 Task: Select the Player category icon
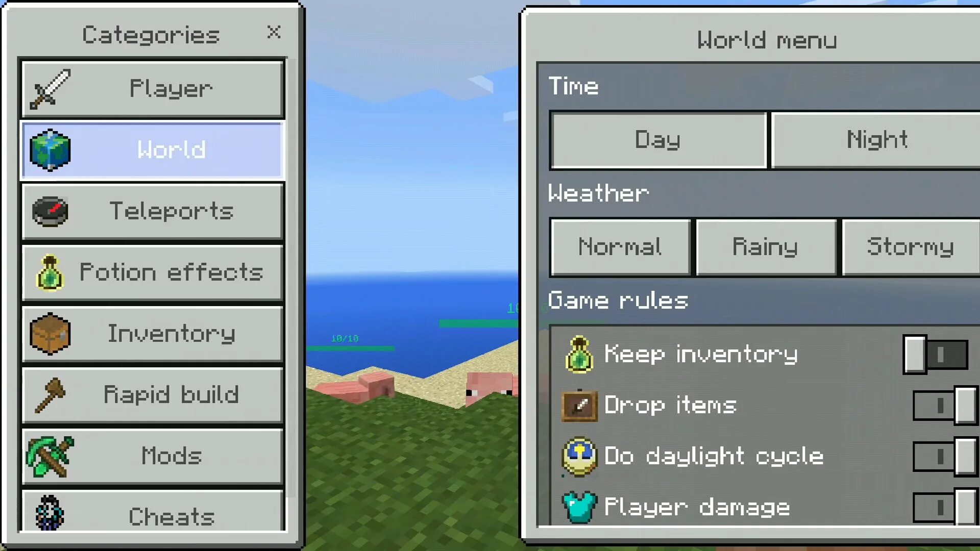tap(51, 88)
